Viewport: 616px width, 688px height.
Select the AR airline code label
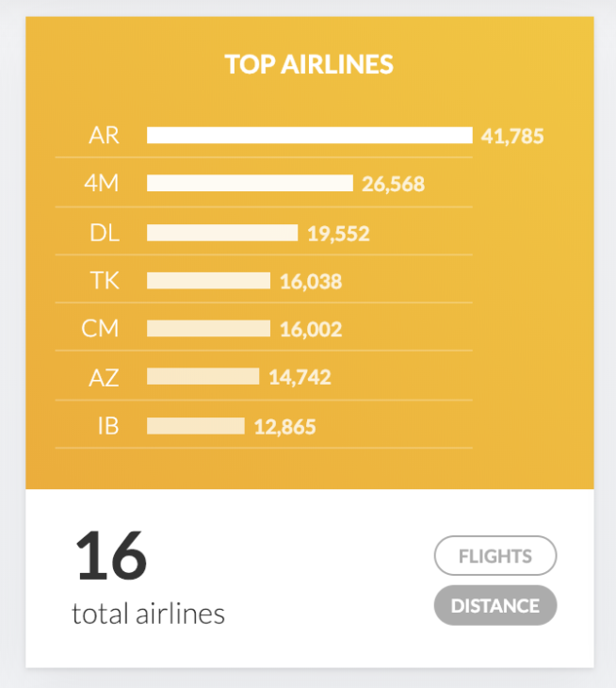(x=104, y=136)
